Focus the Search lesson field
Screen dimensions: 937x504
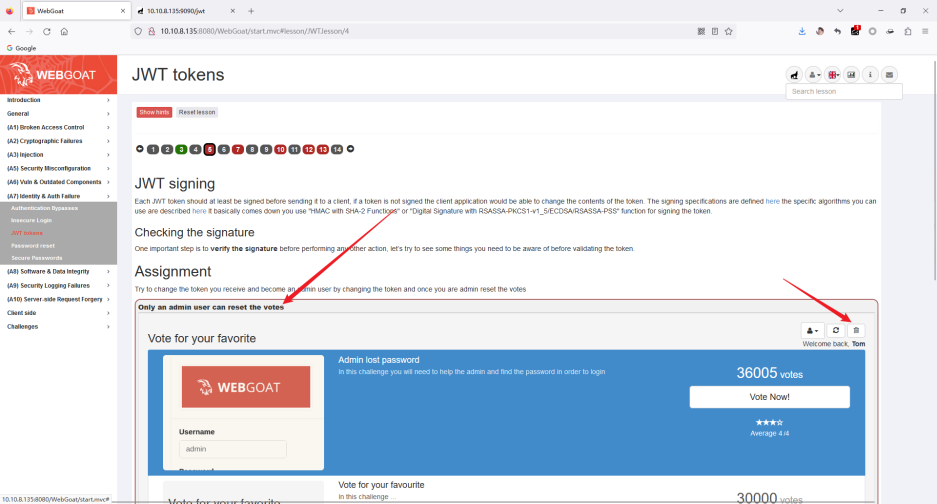pyautogui.click(x=844, y=91)
